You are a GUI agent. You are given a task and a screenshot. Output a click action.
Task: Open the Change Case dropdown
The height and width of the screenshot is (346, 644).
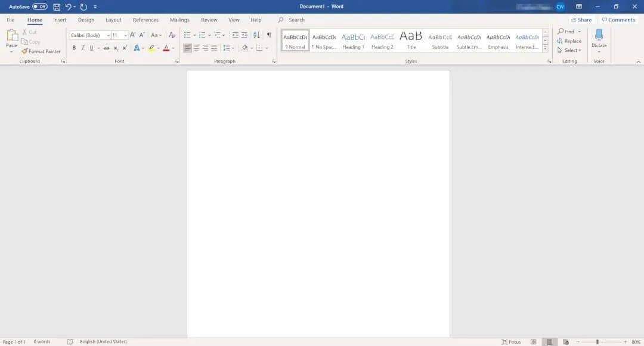click(x=156, y=35)
